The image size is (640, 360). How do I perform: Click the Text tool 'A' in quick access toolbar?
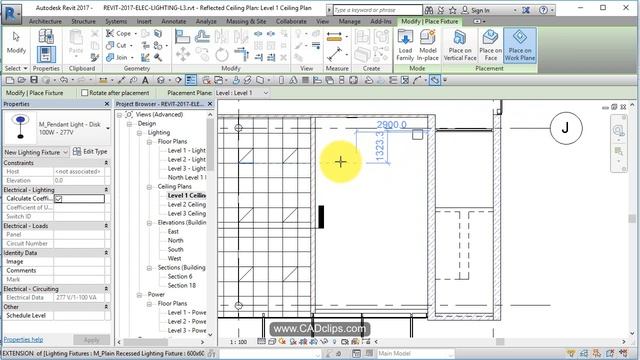(145, 80)
